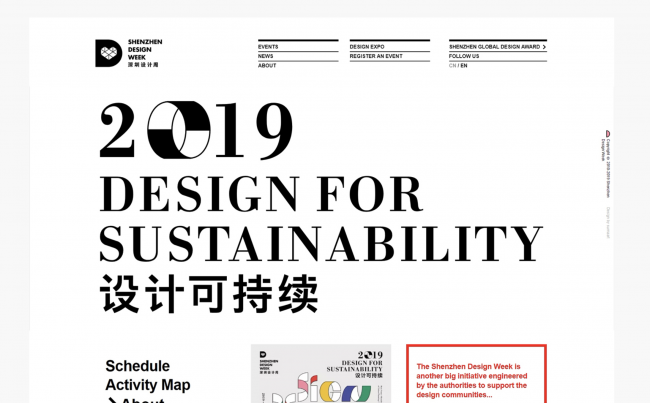This screenshot has height=403, width=650.
Task: Click the DESIGN FOR SUSTAINABILITY heading
Action: (x=321, y=218)
